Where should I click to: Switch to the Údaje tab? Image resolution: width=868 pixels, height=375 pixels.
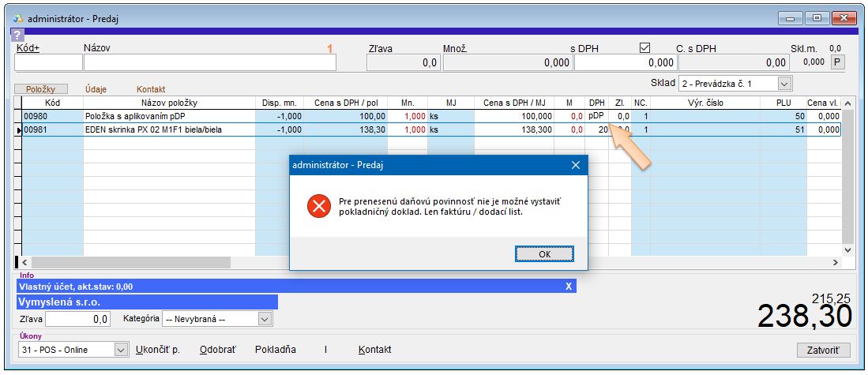click(x=95, y=90)
